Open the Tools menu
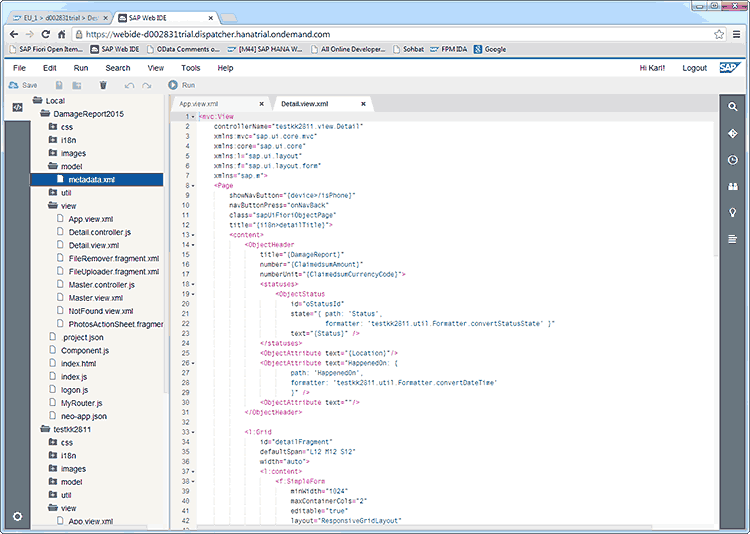The height and width of the screenshot is (534, 750). [x=190, y=68]
